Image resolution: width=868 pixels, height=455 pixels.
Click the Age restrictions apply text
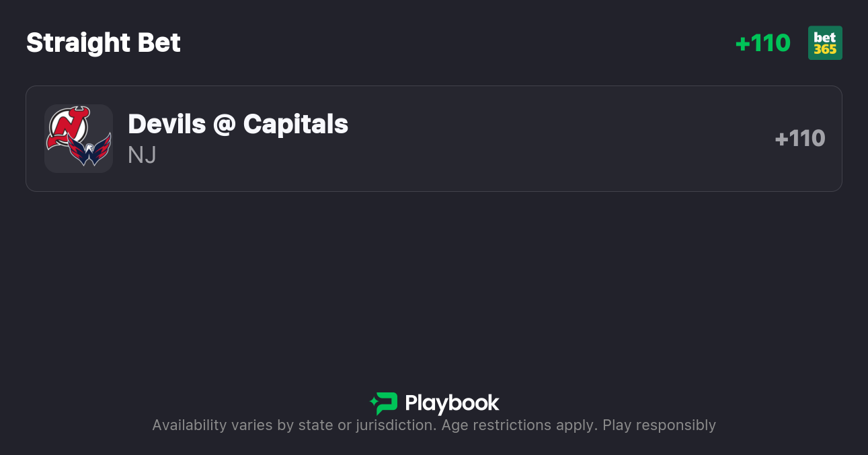(x=518, y=425)
